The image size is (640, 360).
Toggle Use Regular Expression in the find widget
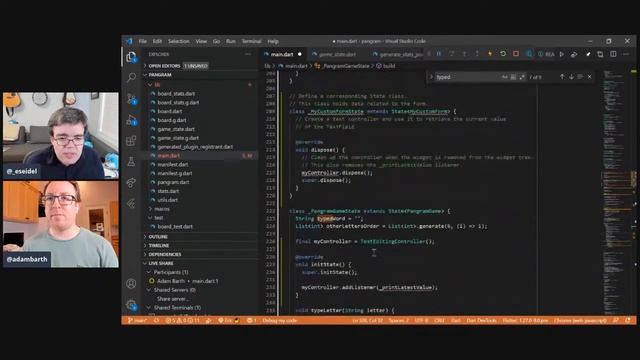pyautogui.click(x=522, y=77)
